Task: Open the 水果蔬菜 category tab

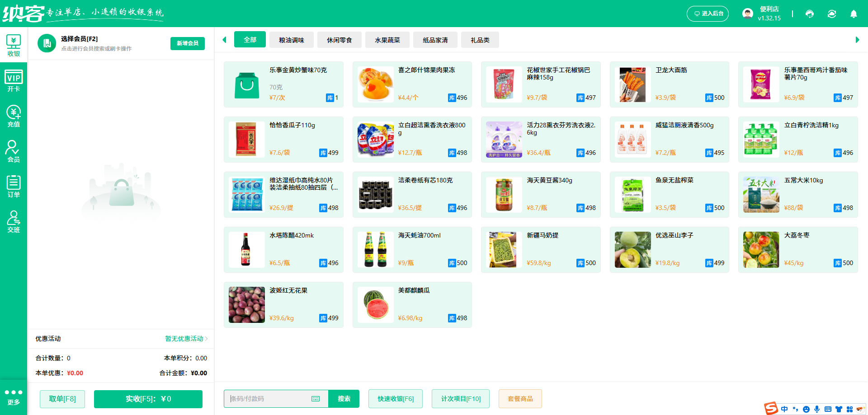Action: tap(387, 40)
